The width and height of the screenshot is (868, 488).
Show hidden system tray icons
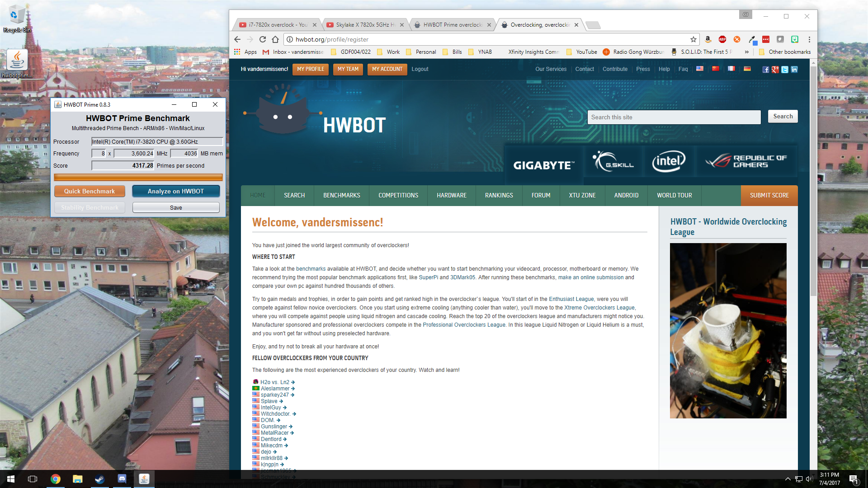pyautogui.click(x=788, y=479)
